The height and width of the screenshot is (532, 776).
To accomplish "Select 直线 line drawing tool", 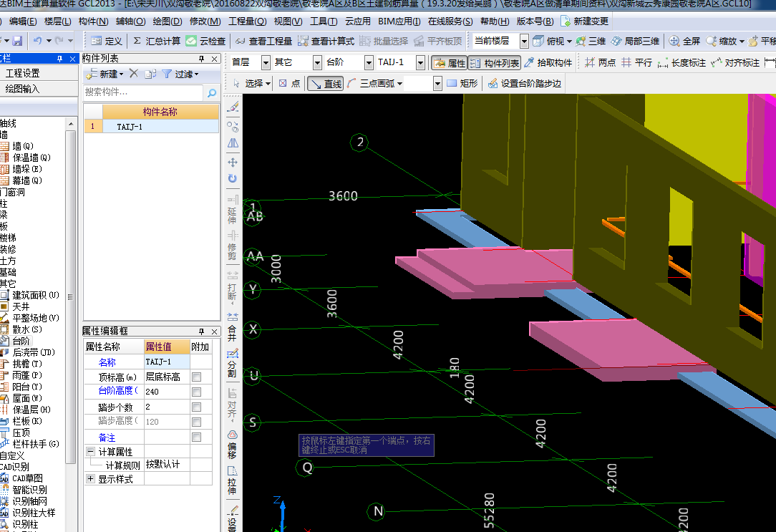I will coord(325,84).
